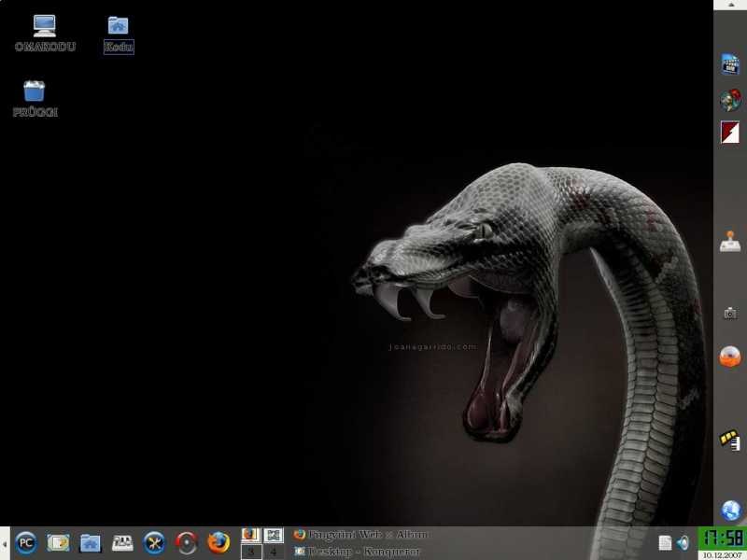Launch the red circular disc application
Screen dimensions: 747x560
pos(186,543)
